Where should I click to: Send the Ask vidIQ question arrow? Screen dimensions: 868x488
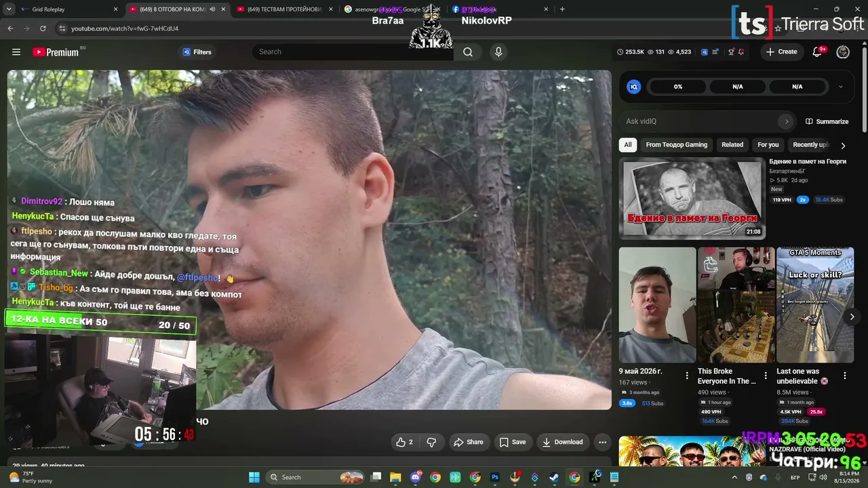(x=787, y=121)
